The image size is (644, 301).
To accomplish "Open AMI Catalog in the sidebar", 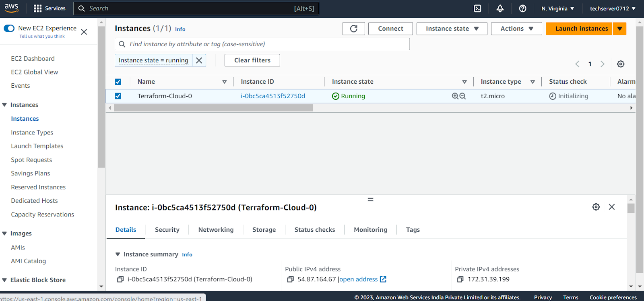I will tap(28, 261).
